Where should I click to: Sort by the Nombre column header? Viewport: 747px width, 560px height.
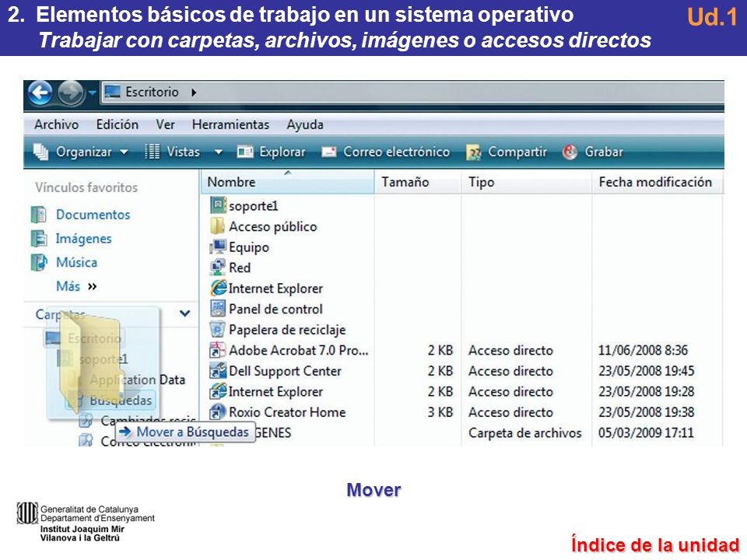click(288, 182)
